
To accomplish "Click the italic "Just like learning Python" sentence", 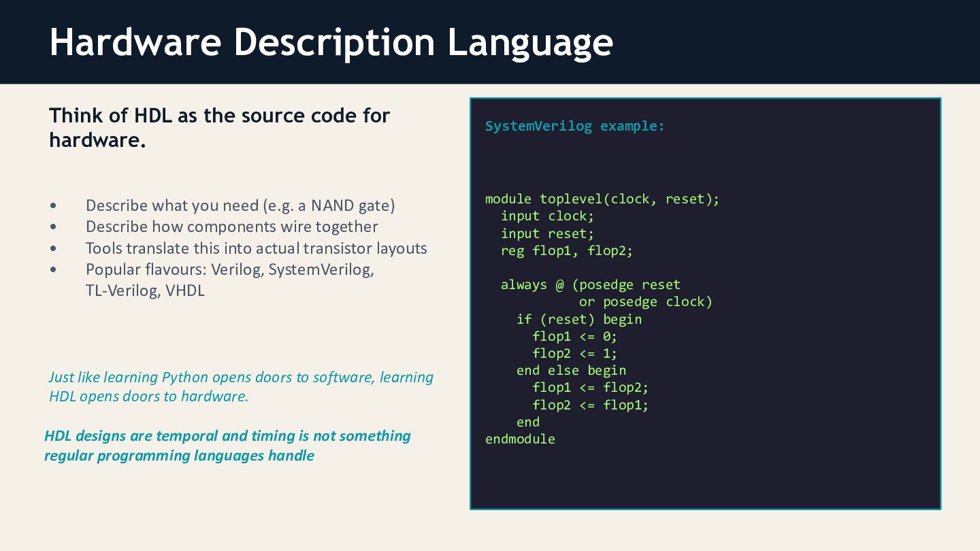I will point(241,386).
